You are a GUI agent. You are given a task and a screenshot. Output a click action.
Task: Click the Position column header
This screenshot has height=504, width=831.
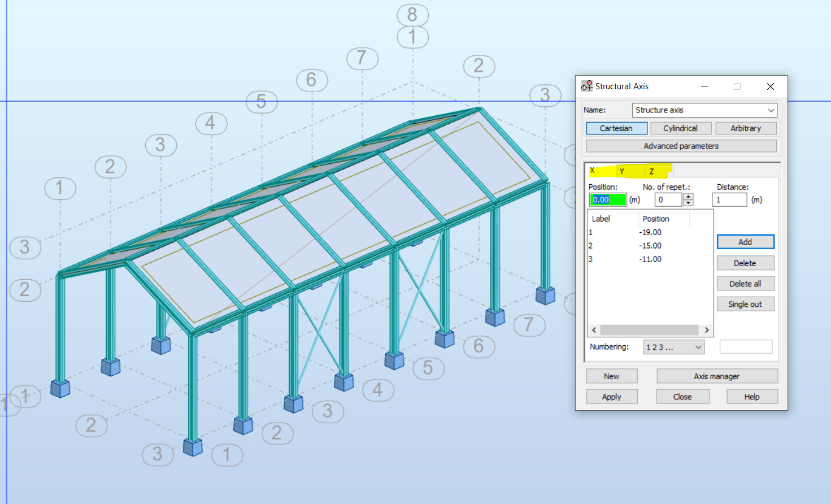pyautogui.click(x=664, y=219)
